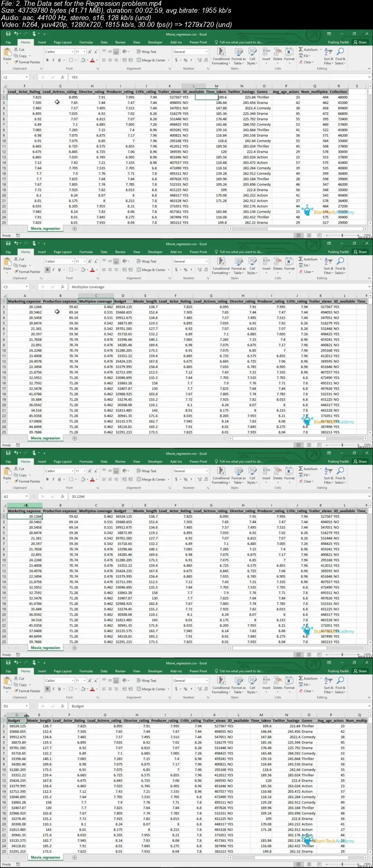Click Insert Function fx in the L2 window

(x=63, y=77)
